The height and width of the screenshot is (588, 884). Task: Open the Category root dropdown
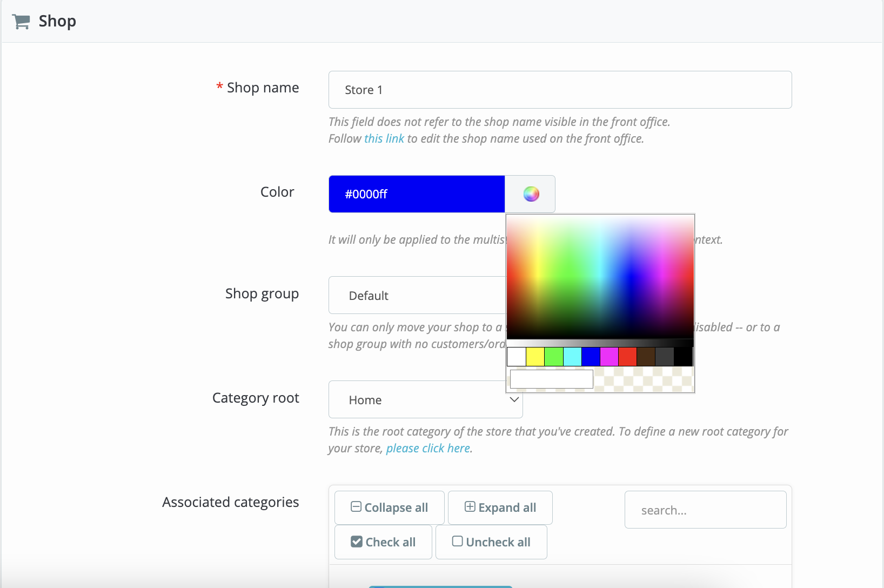click(425, 399)
